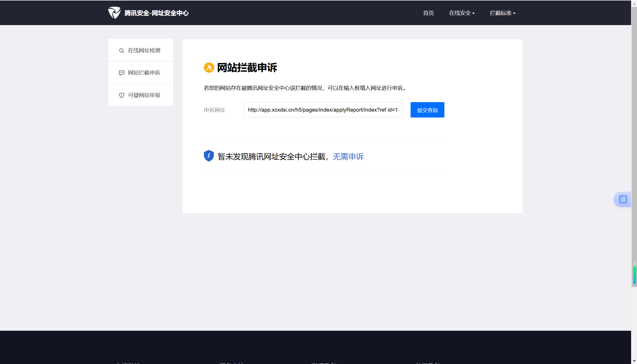Select 在线网址检测 in the sidebar
The image size is (637, 364).
(x=144, y=50)
